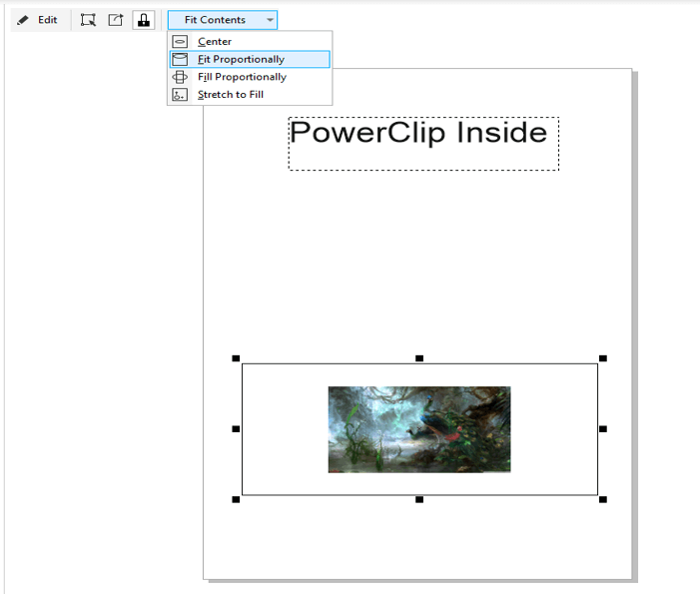Viewport: 700px width, 594px height.
Task: Click the Select PowerClip Contents icon
Action: point(88,20)
